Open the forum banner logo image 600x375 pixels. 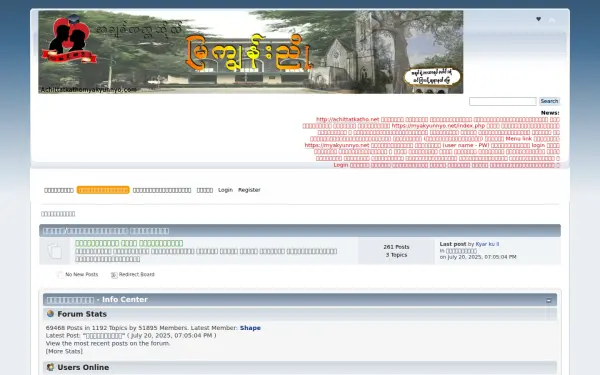(x=251, y=52)
